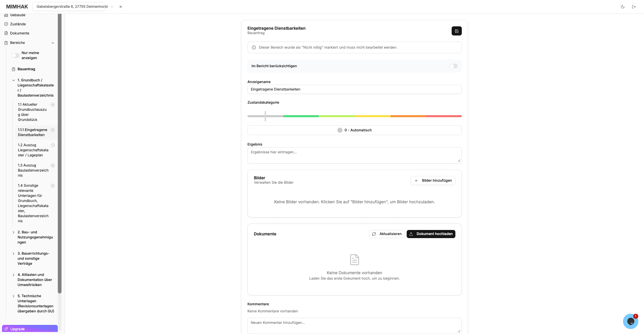Click Dokument hochladen button
This screenshot has height=334, width=644.
(431, 234)
